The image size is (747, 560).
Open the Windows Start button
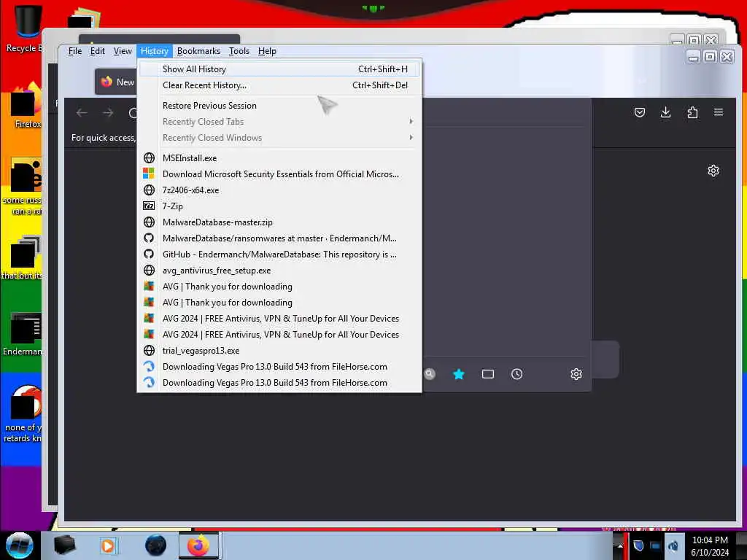[20, 545]
